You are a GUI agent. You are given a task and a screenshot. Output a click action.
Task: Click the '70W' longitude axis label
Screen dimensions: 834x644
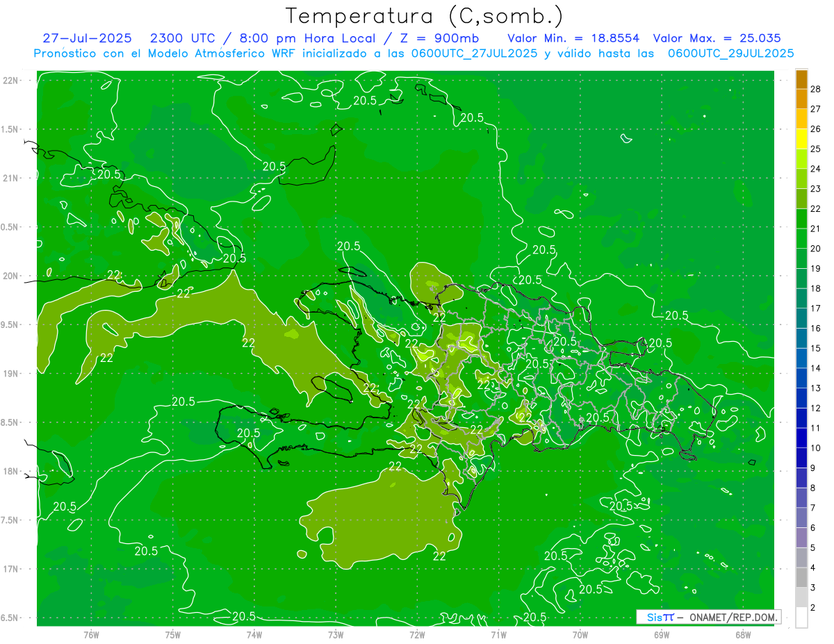point(580,634)
